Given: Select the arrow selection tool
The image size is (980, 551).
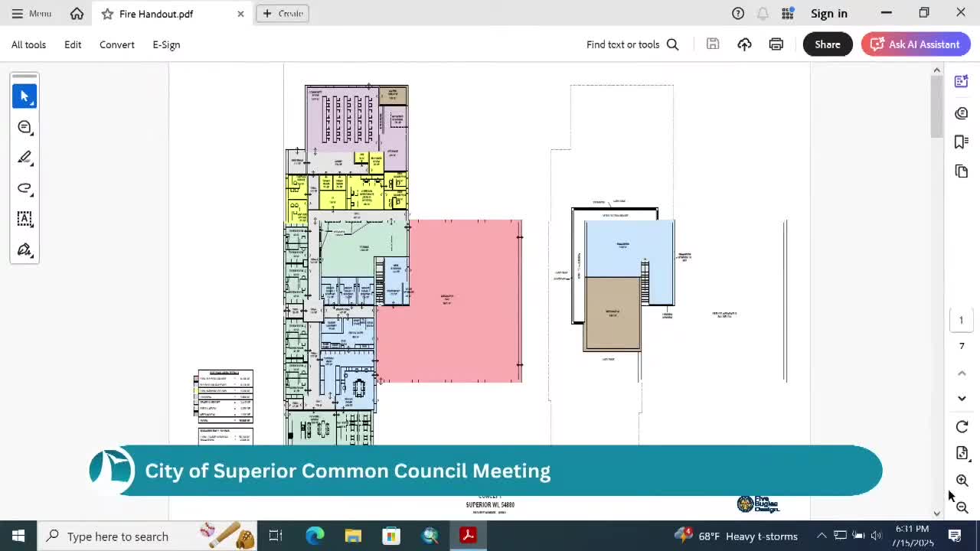Looking at the screenshot, I should [24, 96].
